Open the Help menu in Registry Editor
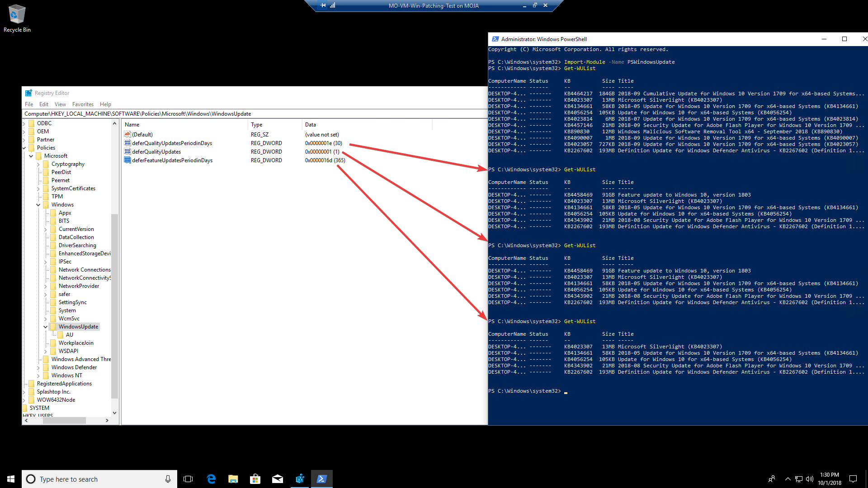The image size is (868, 488). click(x=105, y=104)
